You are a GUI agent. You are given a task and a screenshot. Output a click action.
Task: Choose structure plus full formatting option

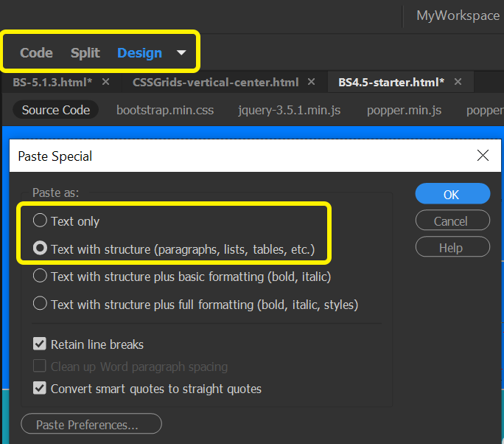coord(40,304)
